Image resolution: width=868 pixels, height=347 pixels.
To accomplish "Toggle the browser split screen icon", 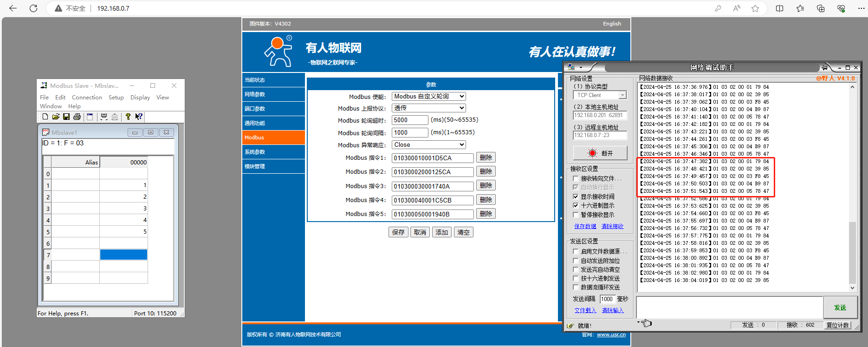I will (780, 8).
